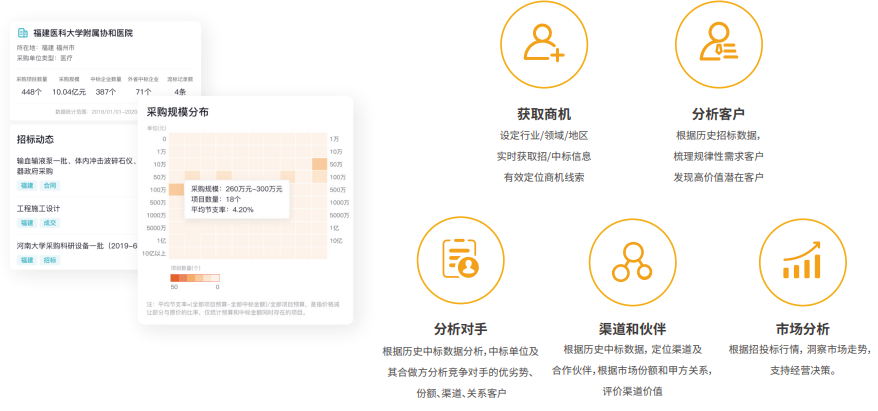Open the 河南大学采购科研设备一批 tender entry
Image resolution: width=878 pixels, height=411 pixels.
[77, 246]
